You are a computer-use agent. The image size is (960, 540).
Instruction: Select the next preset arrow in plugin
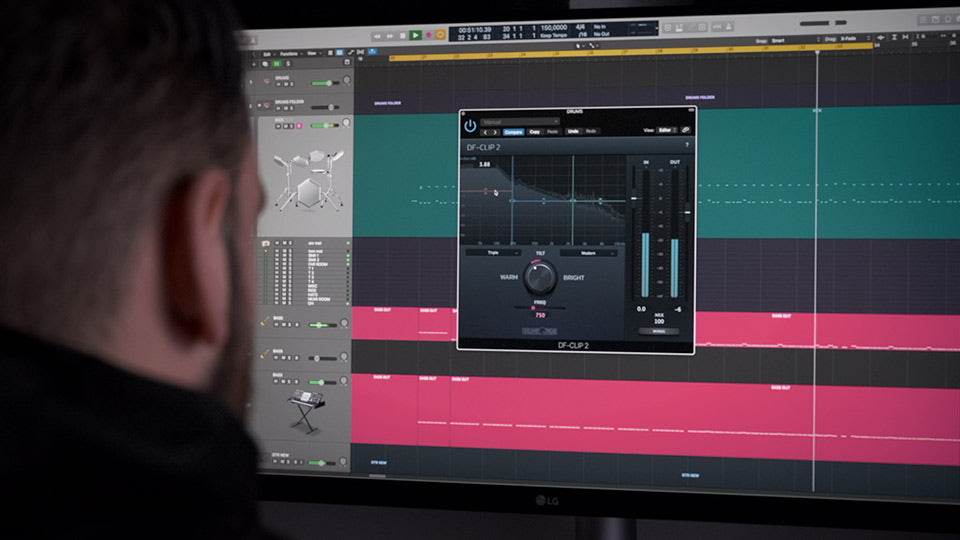pos(494,132)
